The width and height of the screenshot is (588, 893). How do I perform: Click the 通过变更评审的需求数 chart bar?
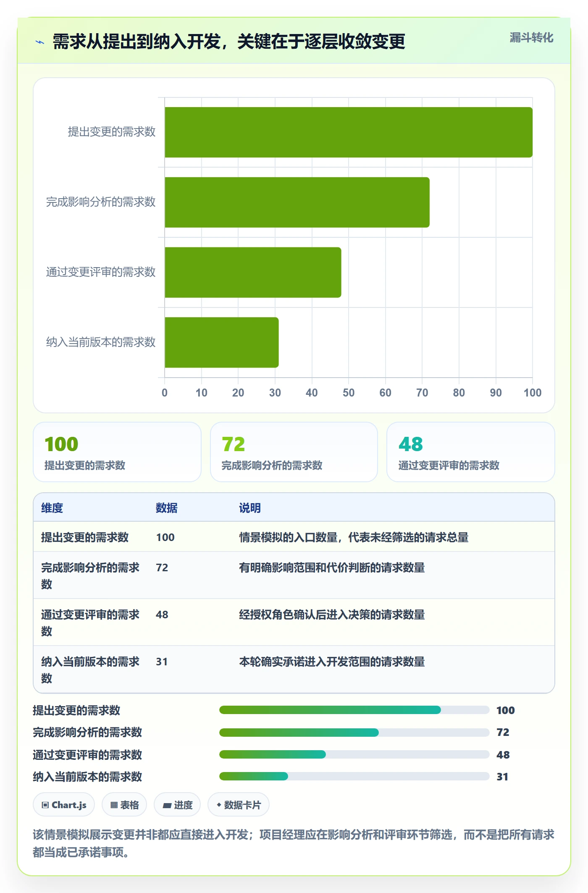pyautogui.click(x=253, y=273)
